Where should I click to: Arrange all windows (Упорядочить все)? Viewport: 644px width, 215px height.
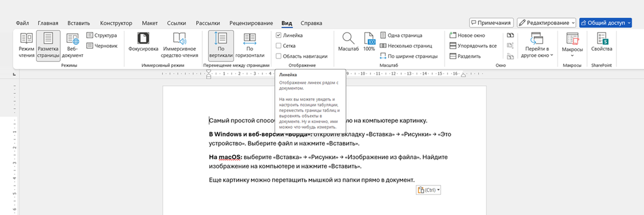(473, 46)
